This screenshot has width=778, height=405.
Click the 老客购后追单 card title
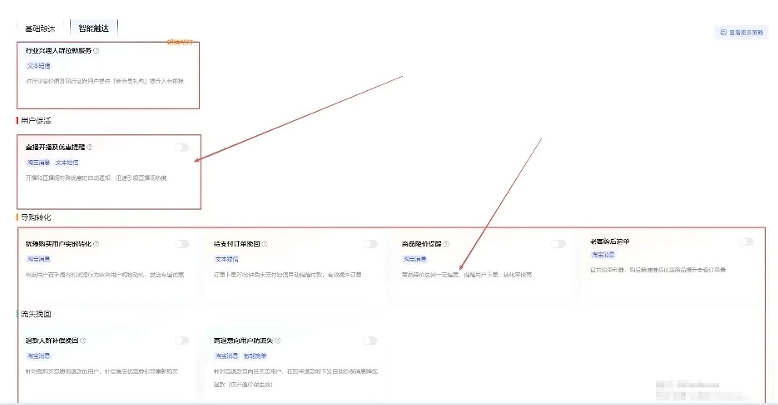click(x=609, y=241)
